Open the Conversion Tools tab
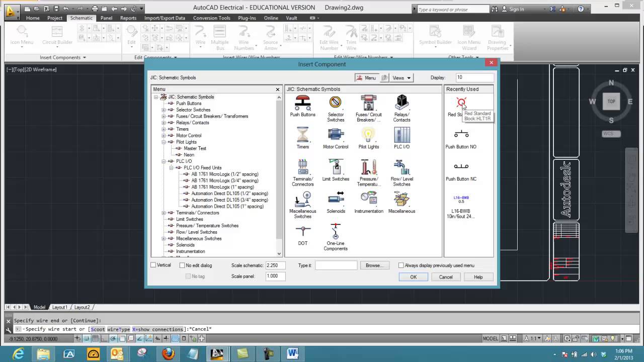Screen dimensions: 644x362 (x=212, y=18)
